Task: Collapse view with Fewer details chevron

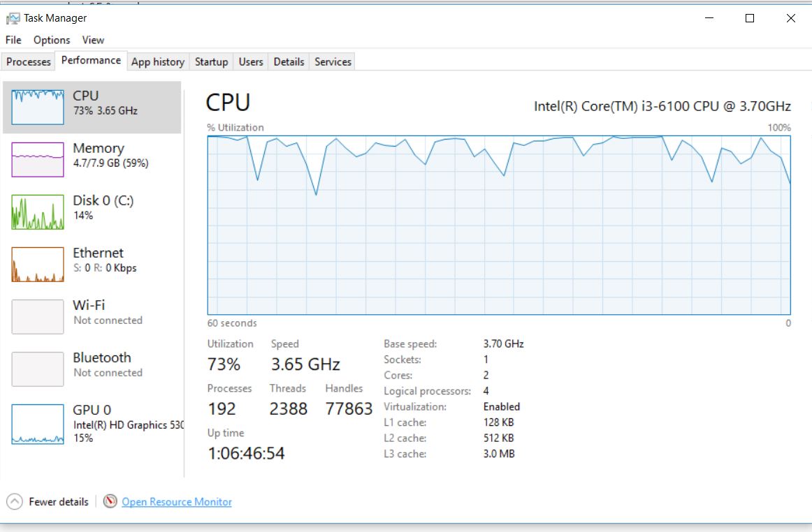Action: point(13,501)
